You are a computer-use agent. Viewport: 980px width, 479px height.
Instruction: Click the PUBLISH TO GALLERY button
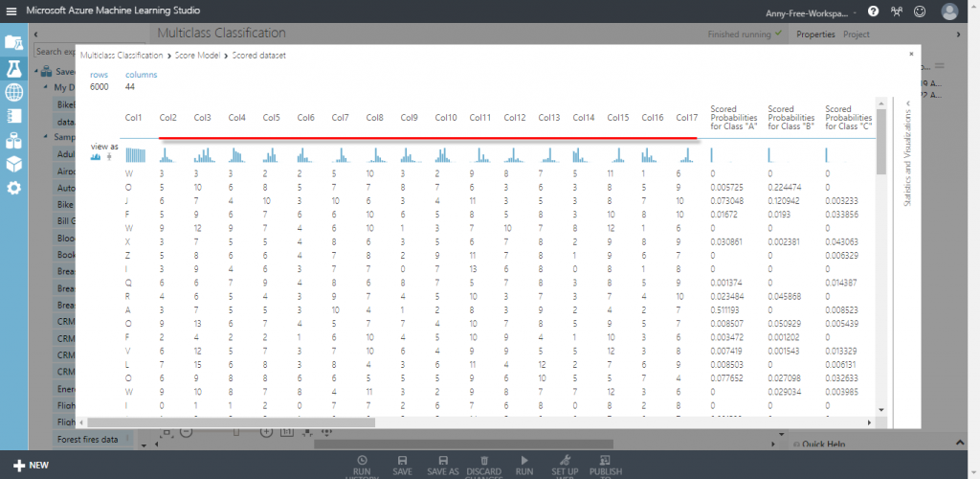point(605,466)
